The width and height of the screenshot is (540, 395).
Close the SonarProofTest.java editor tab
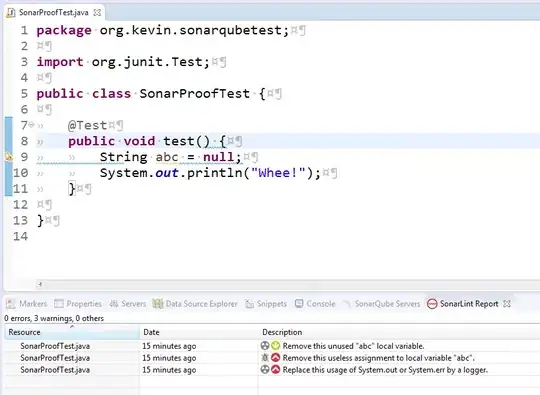pyautogui.click(x=97, y=13)
